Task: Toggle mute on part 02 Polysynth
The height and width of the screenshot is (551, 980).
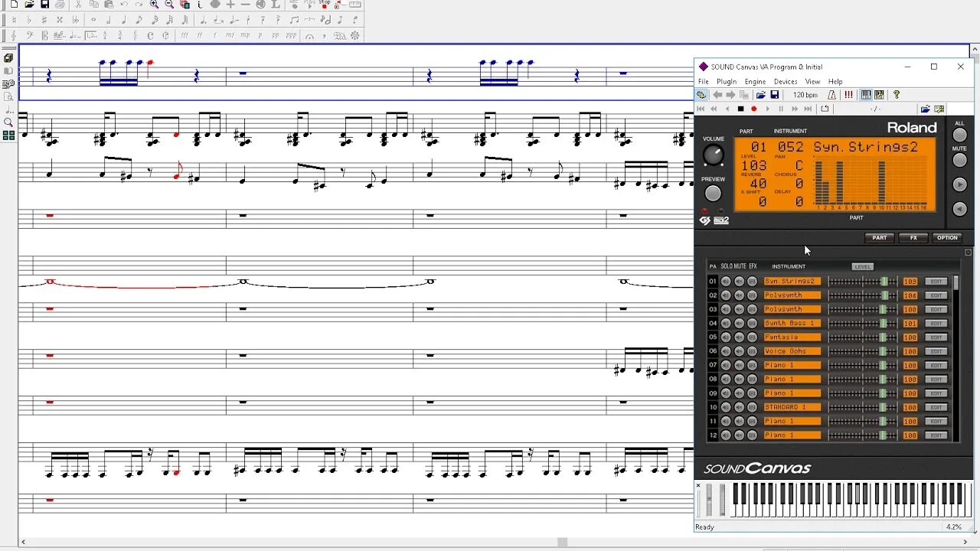Action: click(739, 295)
